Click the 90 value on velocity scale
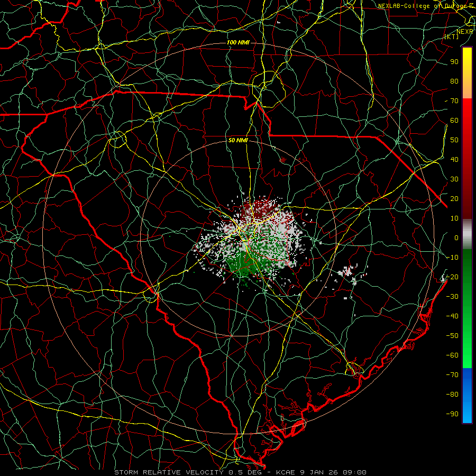The width and height of the screenshot is (476, 476). pyautogui.click(x=454, y=62)
